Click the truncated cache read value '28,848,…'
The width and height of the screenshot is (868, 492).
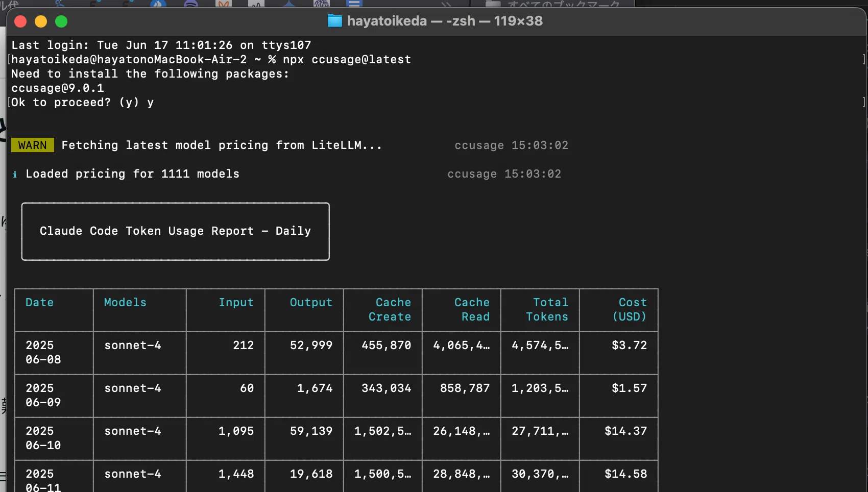(x=462, y=474)
